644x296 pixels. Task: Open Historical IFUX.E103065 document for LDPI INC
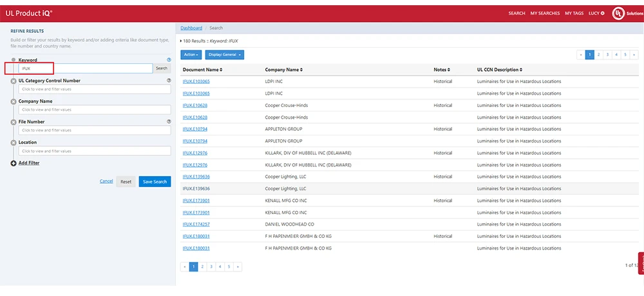(x=196, y=81)
